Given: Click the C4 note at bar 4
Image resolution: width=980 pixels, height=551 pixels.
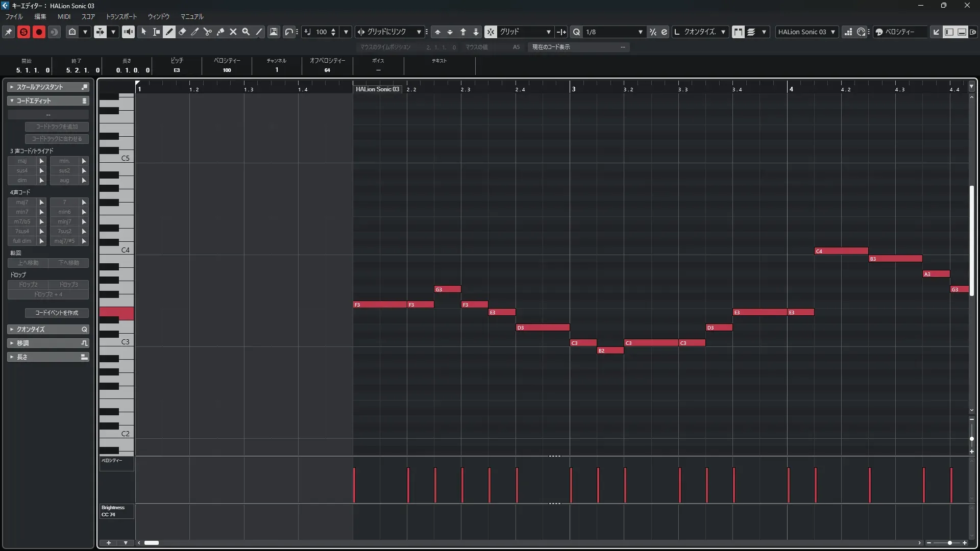Looking at the screenshot, I should (x=841, y=251).
